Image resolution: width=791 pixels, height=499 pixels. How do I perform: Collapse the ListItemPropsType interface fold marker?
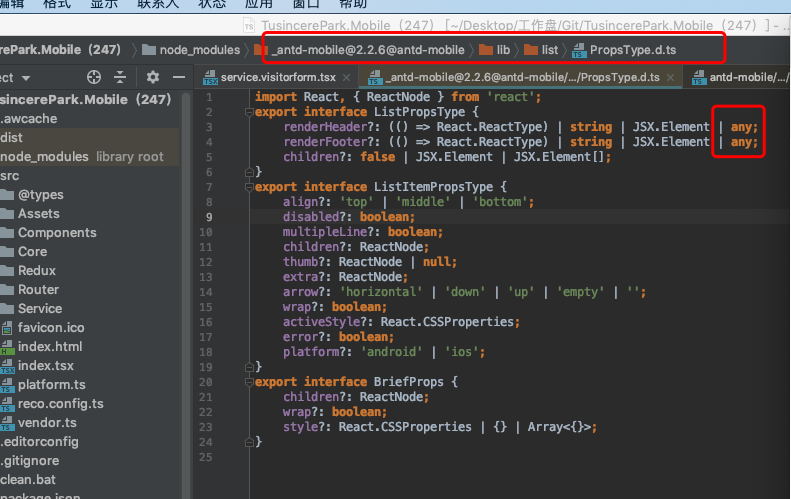coord(249,187)
